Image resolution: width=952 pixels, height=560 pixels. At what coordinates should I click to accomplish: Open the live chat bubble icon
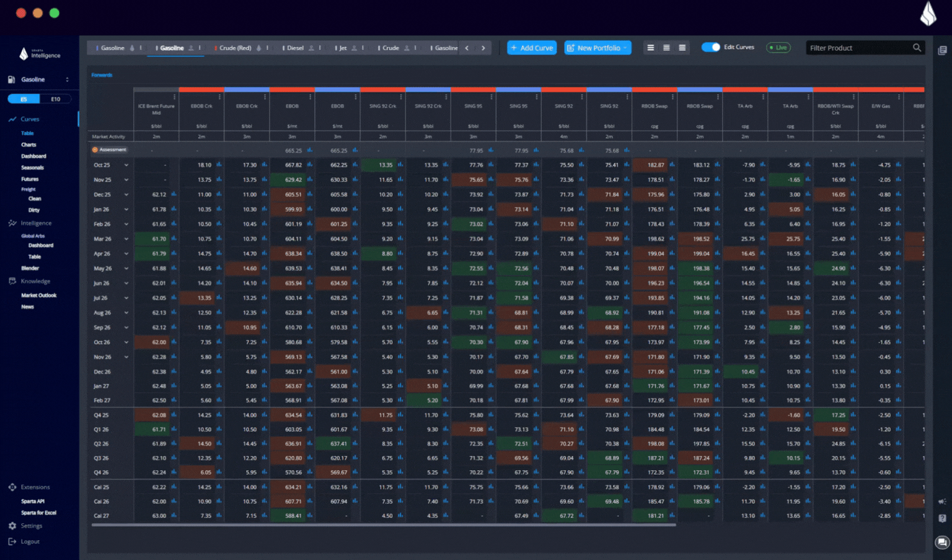(x=942, y=543)
